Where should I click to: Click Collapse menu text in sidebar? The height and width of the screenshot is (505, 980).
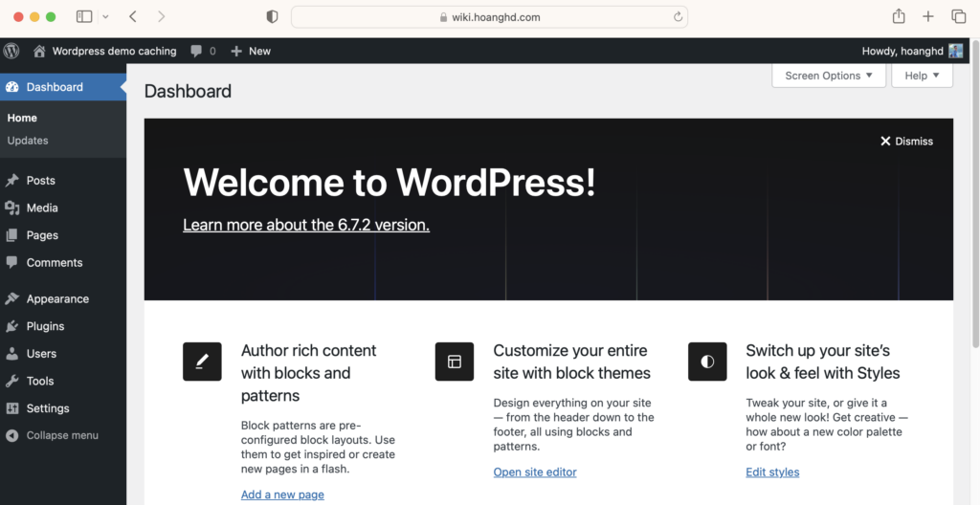(62, 435)
